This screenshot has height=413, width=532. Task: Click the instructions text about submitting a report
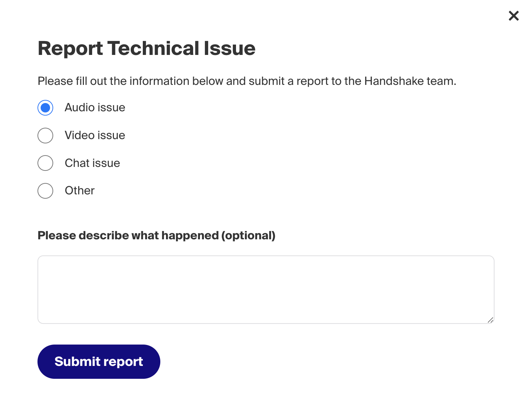pos(247,81)
